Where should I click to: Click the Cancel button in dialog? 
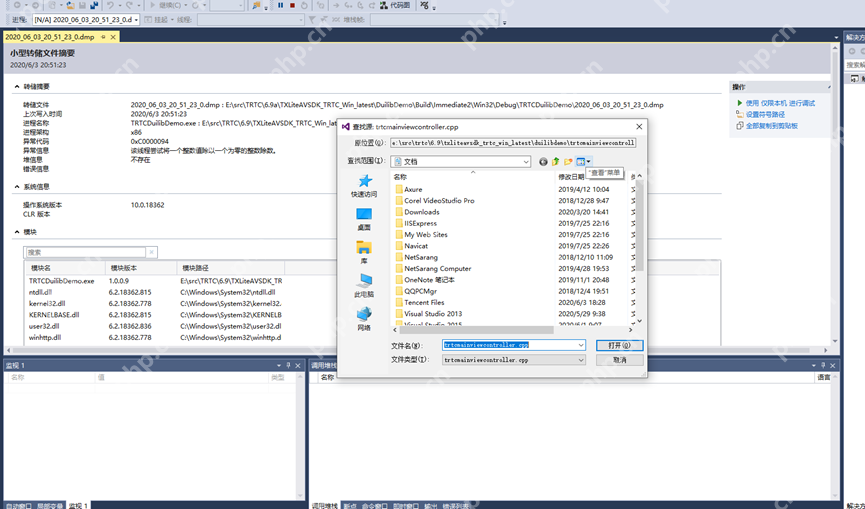pyautogui.click(x=620, y=360)
